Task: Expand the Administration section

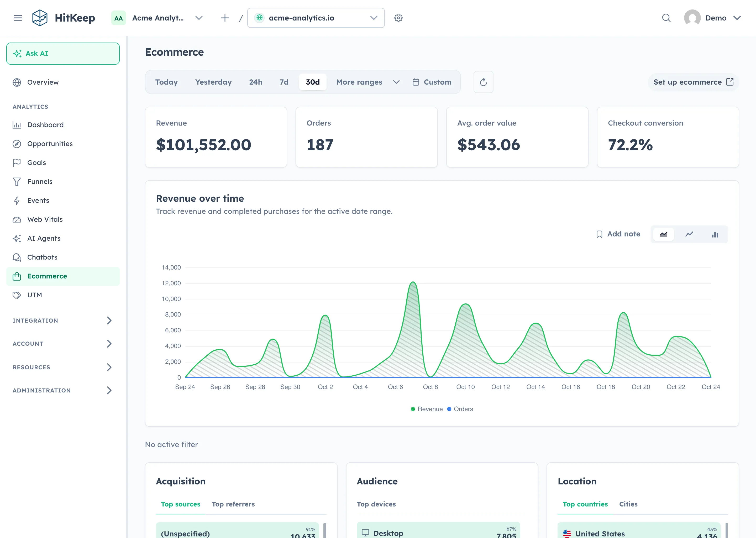Action: coord(63,390)
